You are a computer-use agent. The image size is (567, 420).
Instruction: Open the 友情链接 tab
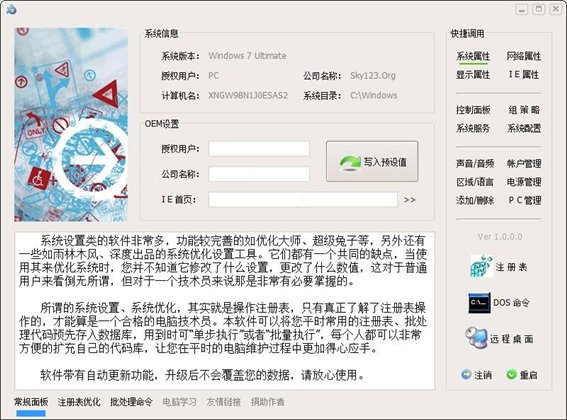(223, 402)
